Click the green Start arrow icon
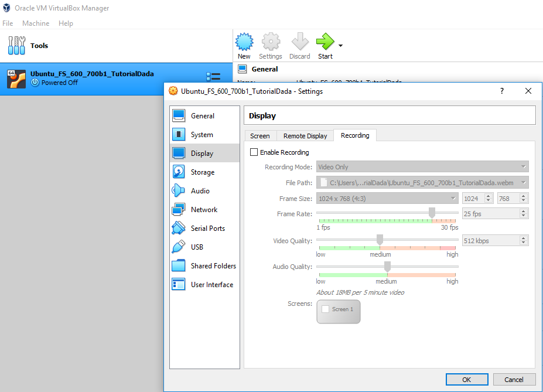This screenshot has height=392, width=543. click(x=325, y=42)
